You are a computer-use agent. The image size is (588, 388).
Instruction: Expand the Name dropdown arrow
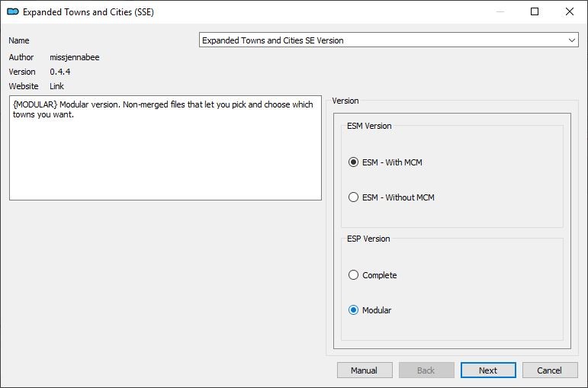(571, 40)
